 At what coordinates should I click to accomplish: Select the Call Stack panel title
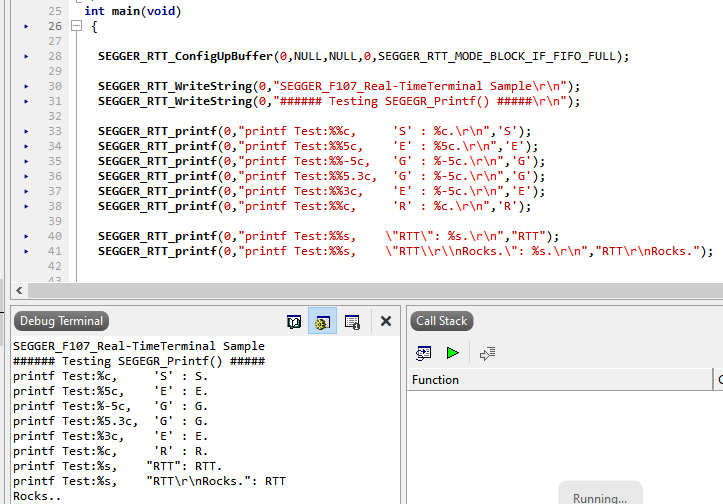[442, 321]
